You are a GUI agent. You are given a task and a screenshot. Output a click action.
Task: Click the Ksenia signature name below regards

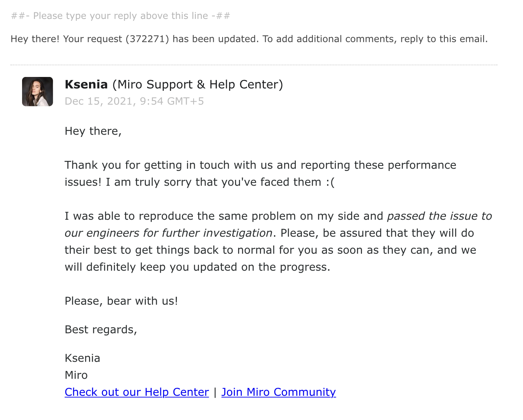coord(82,358)
